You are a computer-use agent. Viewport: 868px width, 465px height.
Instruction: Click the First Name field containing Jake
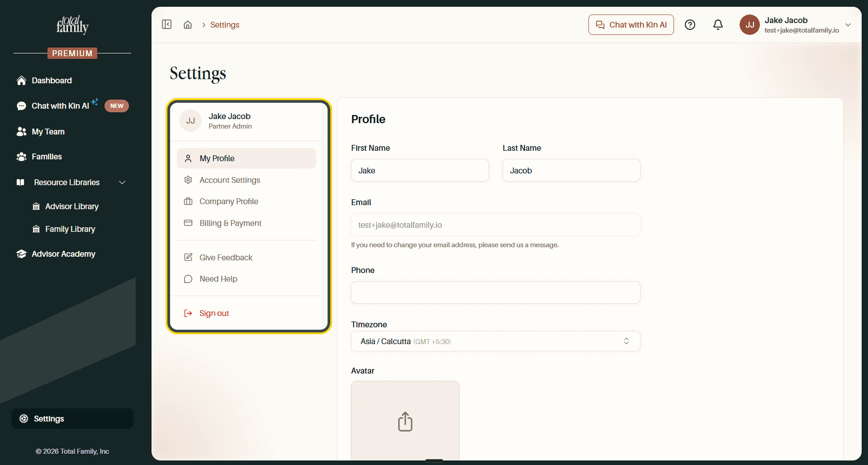pyautogui.click(x=420, y=171)
